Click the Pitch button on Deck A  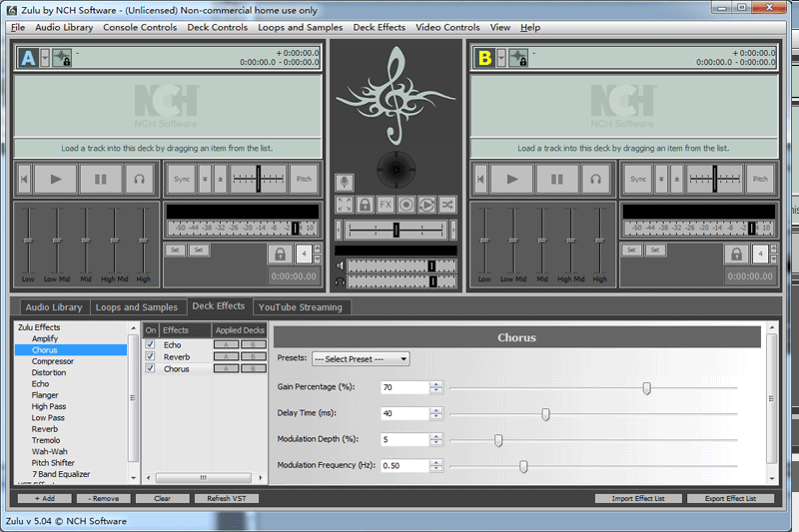tap(304, 179)
